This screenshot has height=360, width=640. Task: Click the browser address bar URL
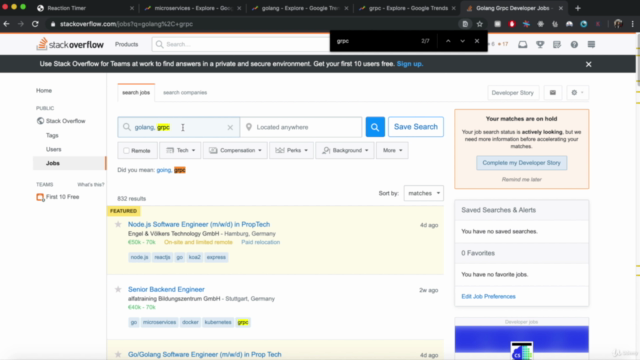pyautogui.click(x=127, y=24)
